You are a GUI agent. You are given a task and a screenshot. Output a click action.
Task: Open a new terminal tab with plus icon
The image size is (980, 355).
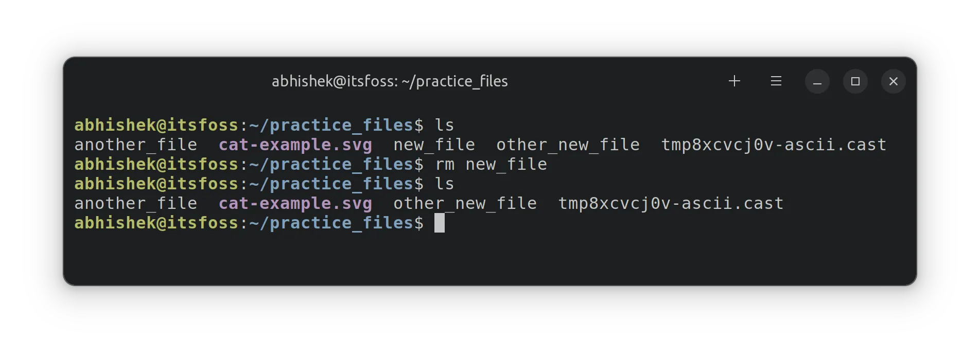pyautogui.click(x=734, y=81)
